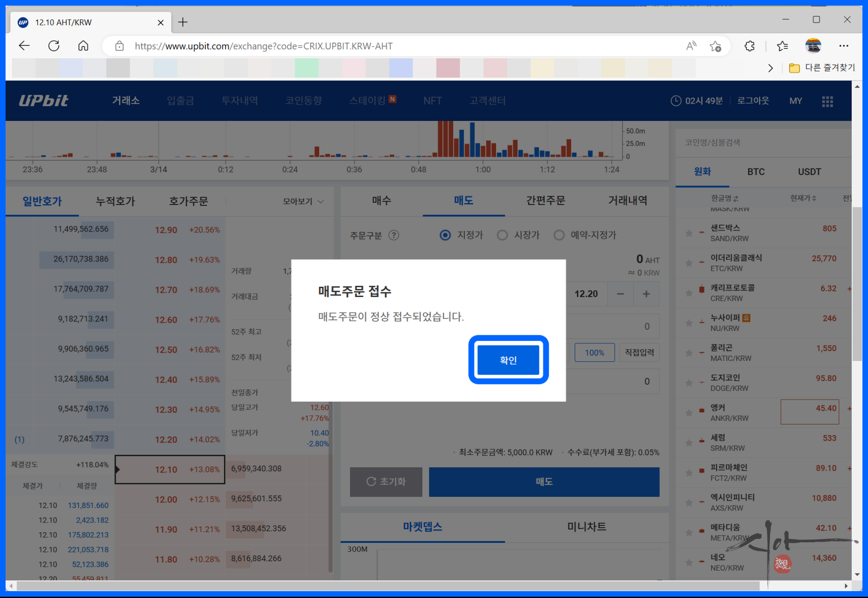Viewport: 868px width, 598px height.
Task: Click the 주문구분 help question mark icon
Action: [394, 235]
